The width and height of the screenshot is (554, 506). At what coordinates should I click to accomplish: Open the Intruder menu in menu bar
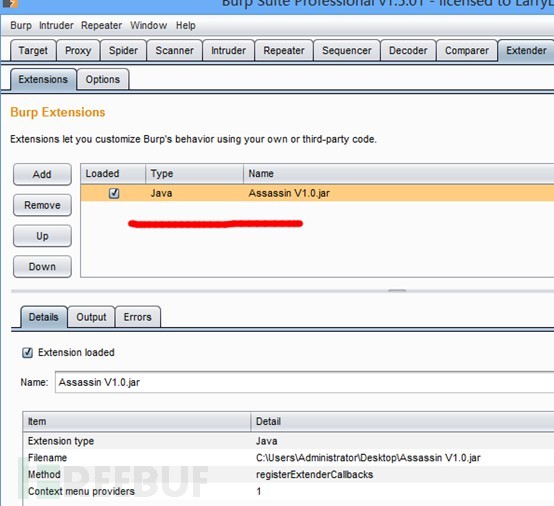pos(56,25)
